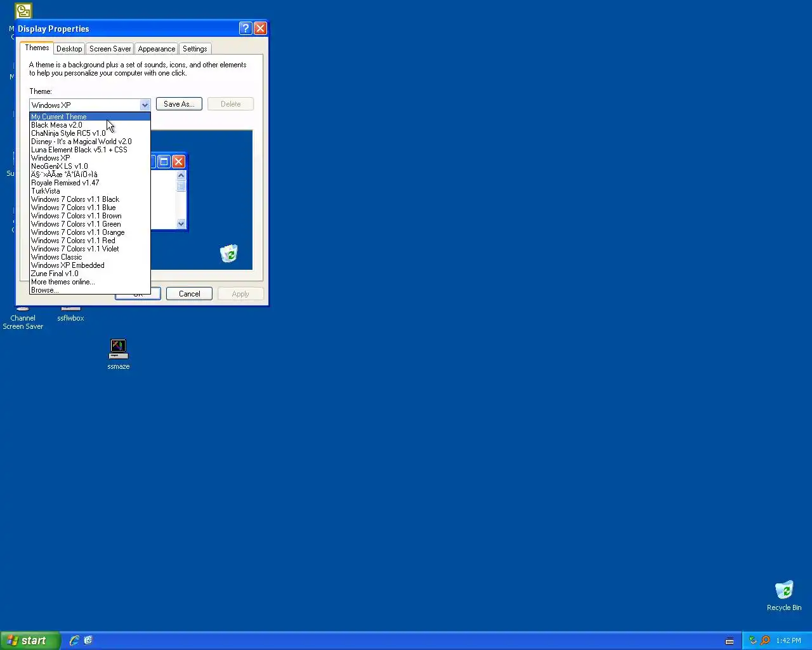Select ChaNinja Style RC5 v1.0 theme
The height and width of the screenshot is (650, 812).
pyautogui.click(x=89, y=133)
